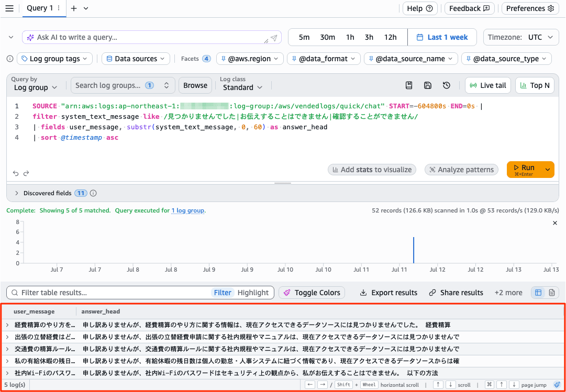Select the 1h time range
Viewport: 566px width, 392px height.
[350, 37]
